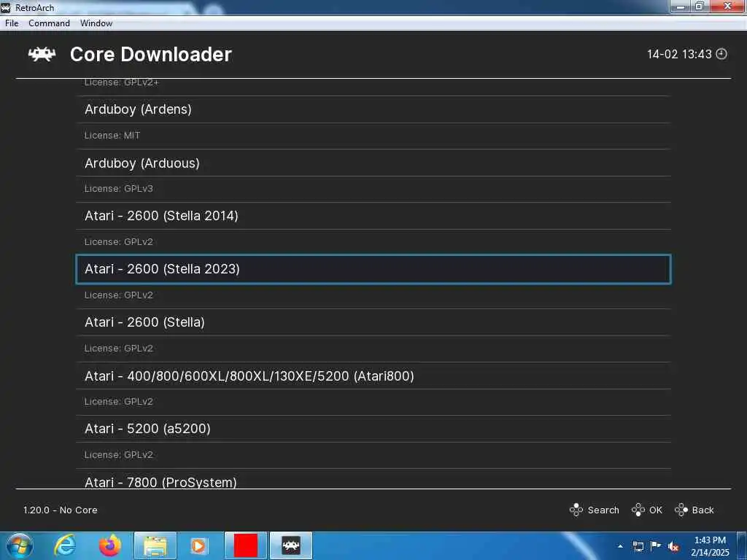The width and height of the screenshot is (747, 560).
Task: Click the muted volume tray icon
Action: (x=673, y=547)
